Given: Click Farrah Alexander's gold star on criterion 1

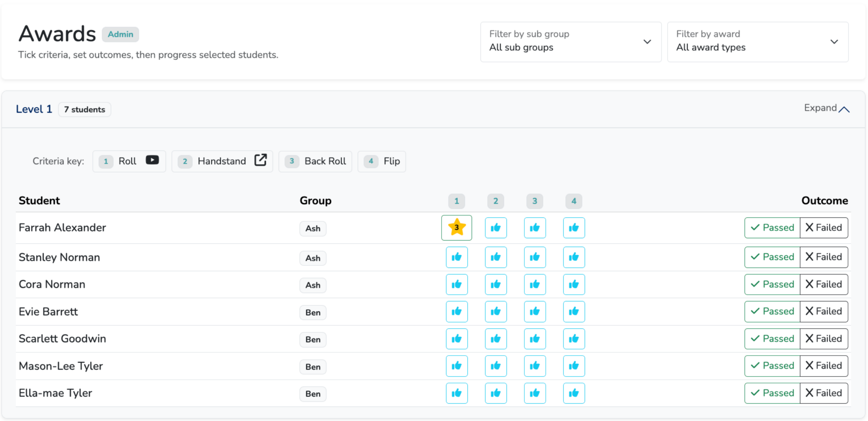Looking at the screenshot, I should pos(456,227).
